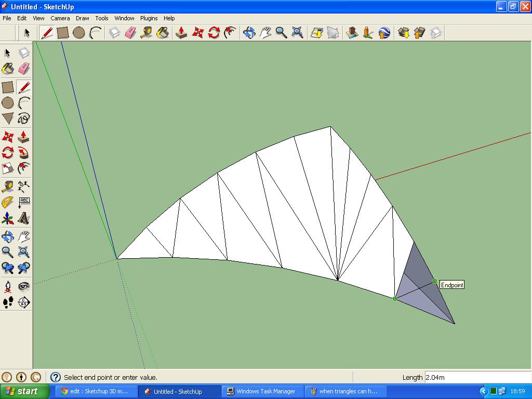Open the Get Models download icon

tap(403, 33)
